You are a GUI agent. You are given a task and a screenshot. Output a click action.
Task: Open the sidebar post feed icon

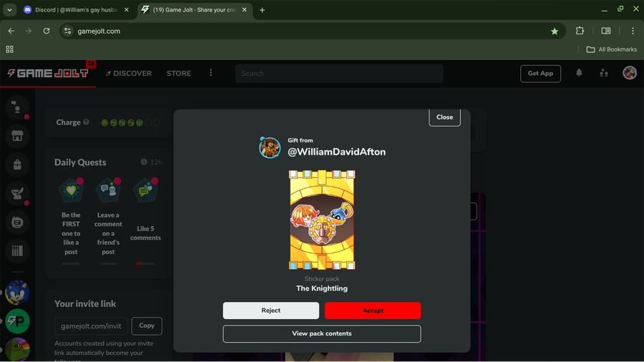[17, 222]
